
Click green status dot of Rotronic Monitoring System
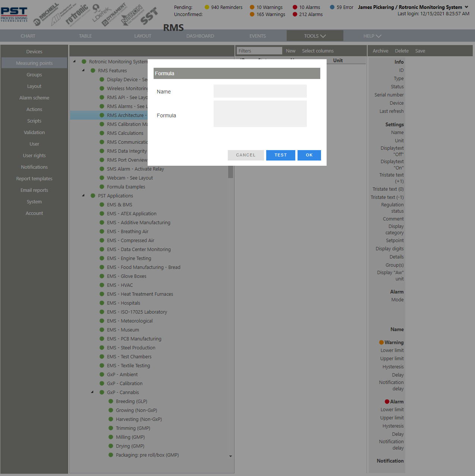click(84, 61)
